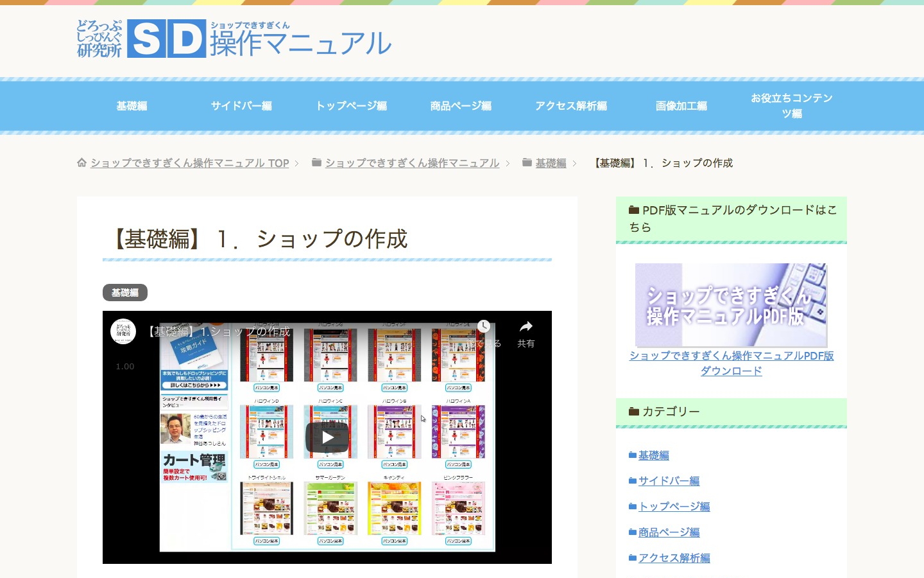Click folder icon in カテゴリー heading
The height and width of the screenshot is (578, 924).
coord(634,411)
